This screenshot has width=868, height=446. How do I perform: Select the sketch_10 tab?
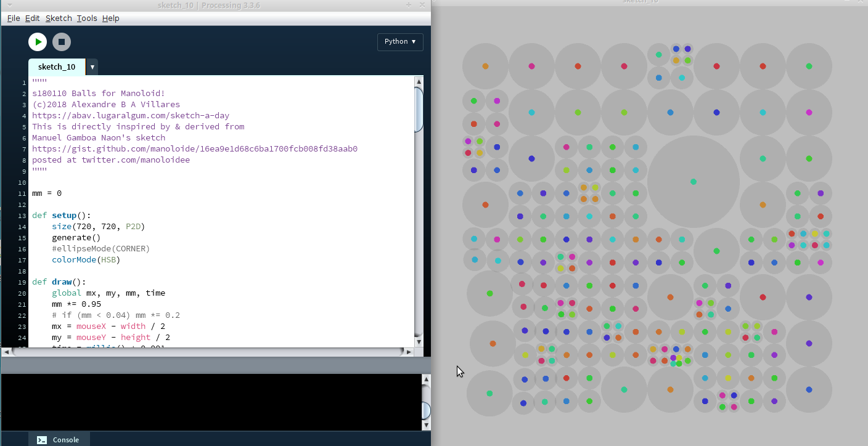point(57,67)
